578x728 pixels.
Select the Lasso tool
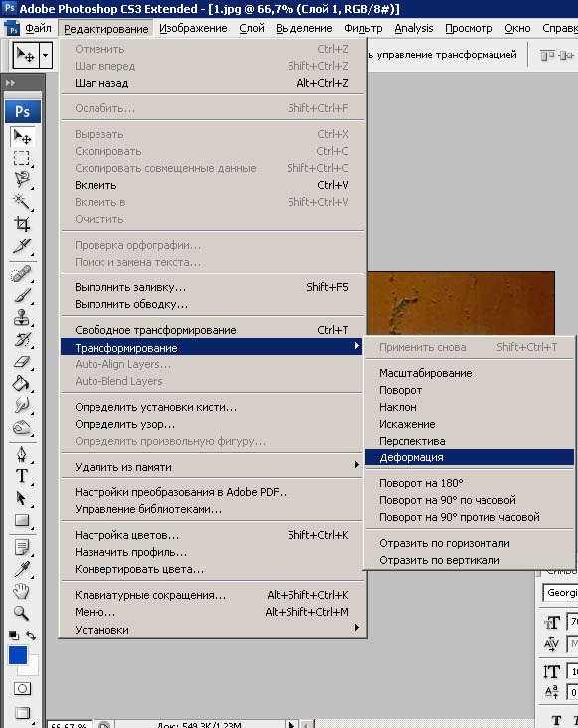pyautogui.click(x=22, y=179)
